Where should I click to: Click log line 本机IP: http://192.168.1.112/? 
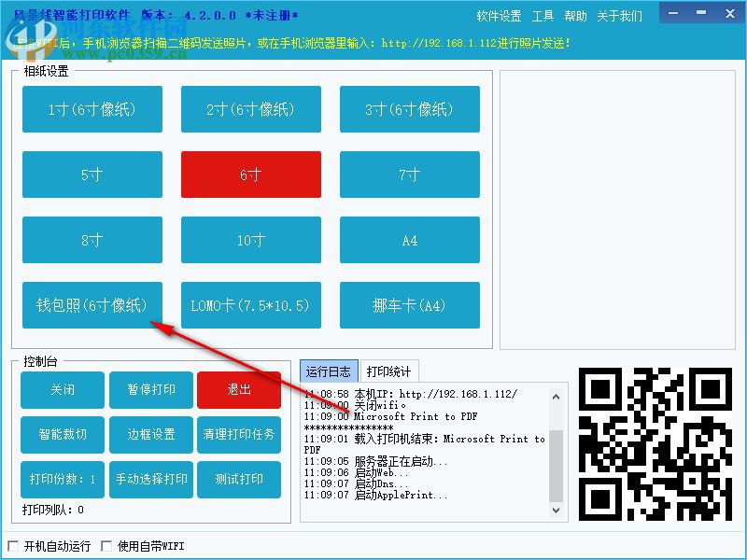click(x=411, y=394)
